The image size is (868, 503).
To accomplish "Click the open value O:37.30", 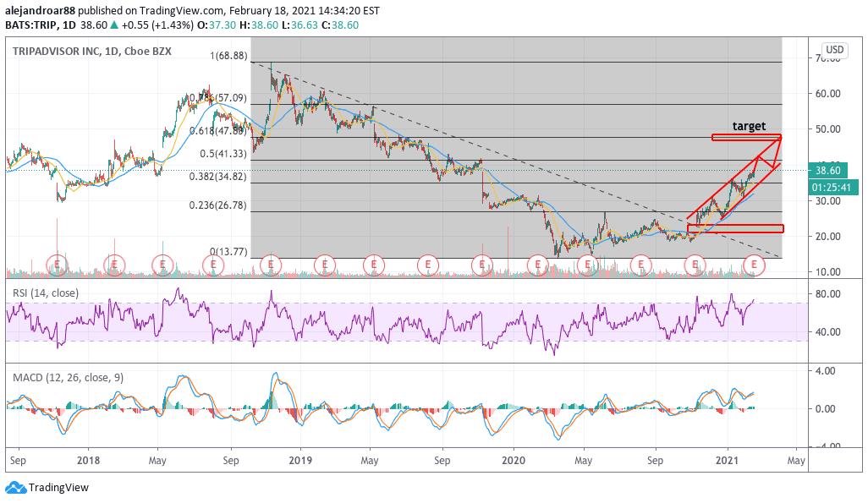I will click(x=217, y=25).
